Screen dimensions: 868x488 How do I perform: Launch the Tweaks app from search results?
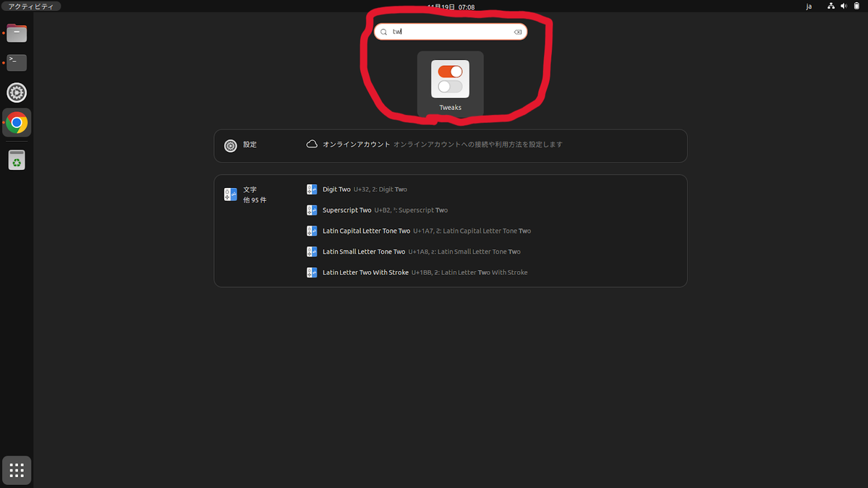(450, 83)
